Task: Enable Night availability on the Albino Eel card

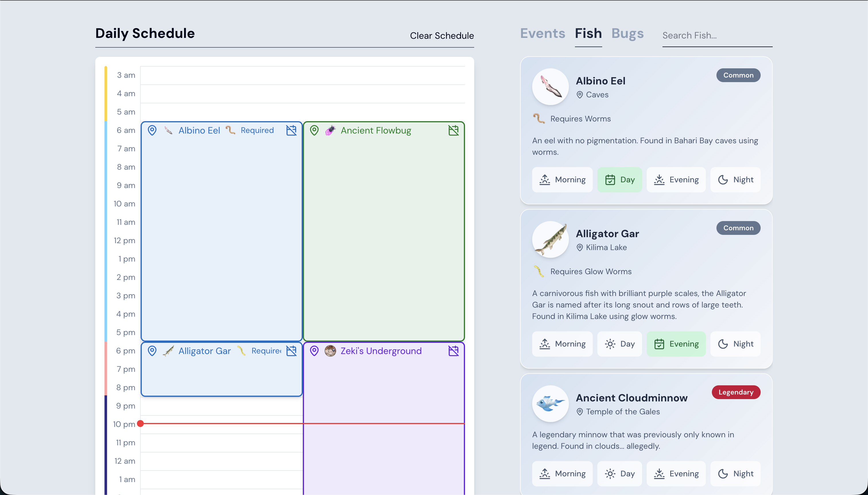Action: [x=735, y=179]
